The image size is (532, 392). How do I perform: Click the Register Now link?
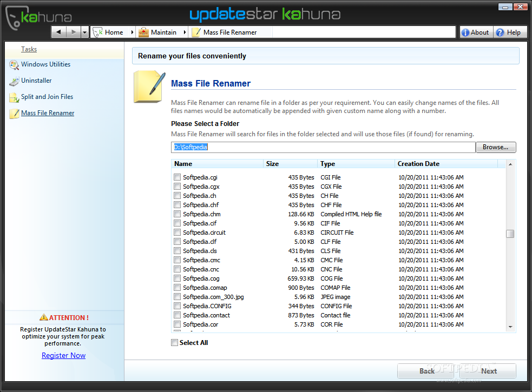pos(63,355)
